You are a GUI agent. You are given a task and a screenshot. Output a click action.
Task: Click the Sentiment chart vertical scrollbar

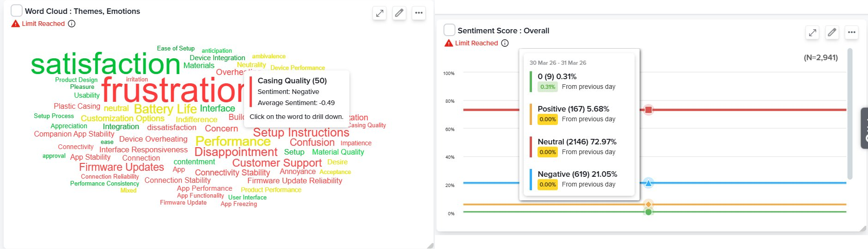click(850, 113)
